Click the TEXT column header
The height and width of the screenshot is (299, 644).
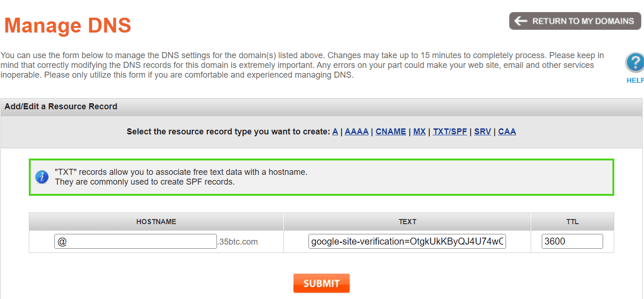407,222
